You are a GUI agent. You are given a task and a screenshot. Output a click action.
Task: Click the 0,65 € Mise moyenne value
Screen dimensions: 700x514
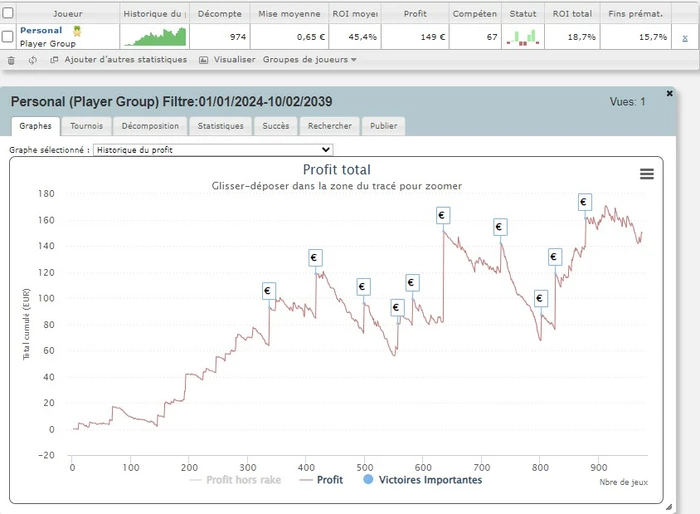[311, 37]
